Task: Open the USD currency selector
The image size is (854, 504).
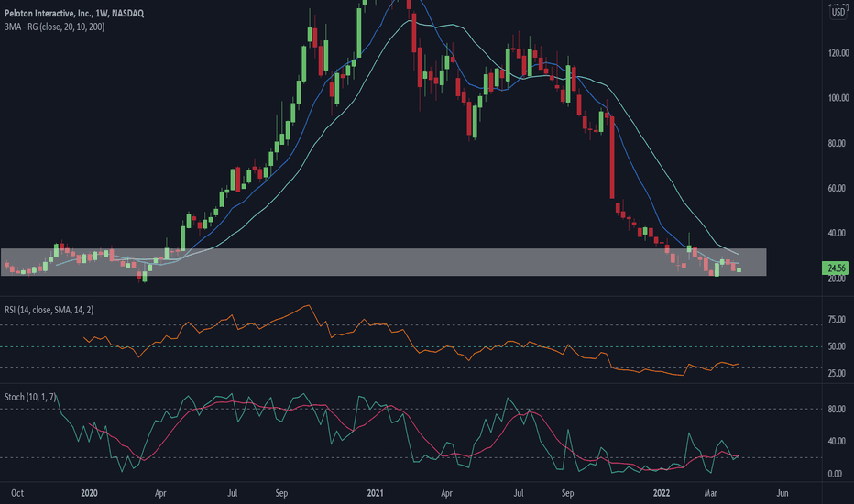Action: [x=838, y=11]
